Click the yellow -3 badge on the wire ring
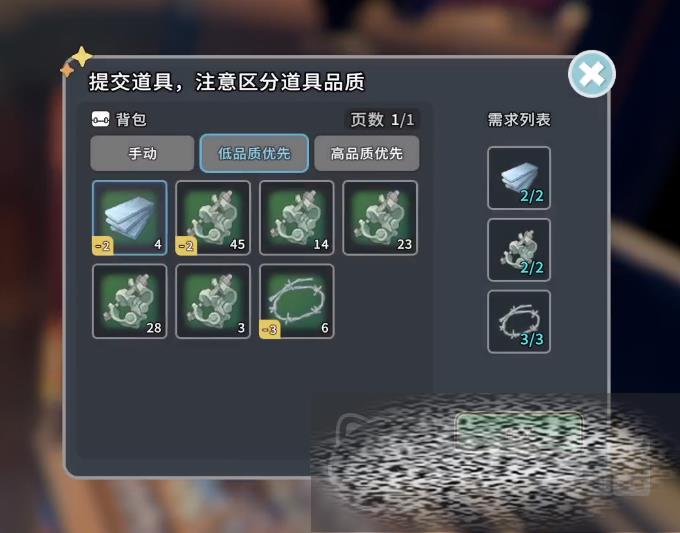The height and width of the screenshot is (533, 680). tap(270, 330)
